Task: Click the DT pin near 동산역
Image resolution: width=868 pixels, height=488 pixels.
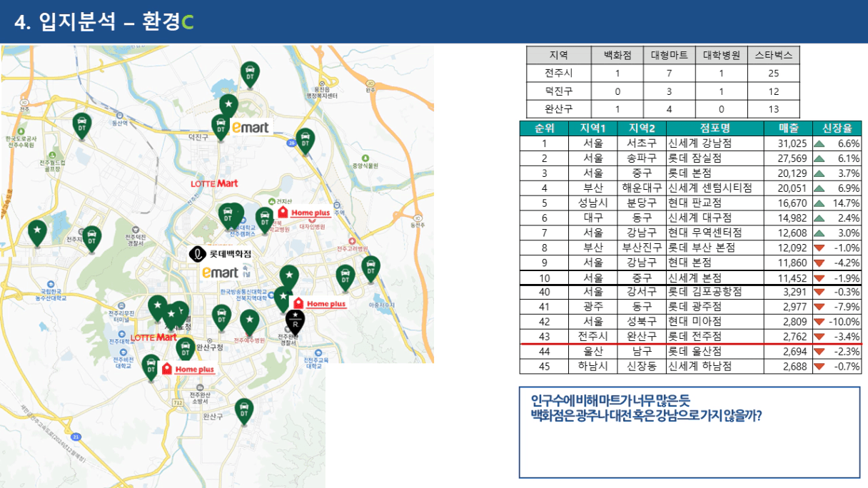Action: click(82, 126)
